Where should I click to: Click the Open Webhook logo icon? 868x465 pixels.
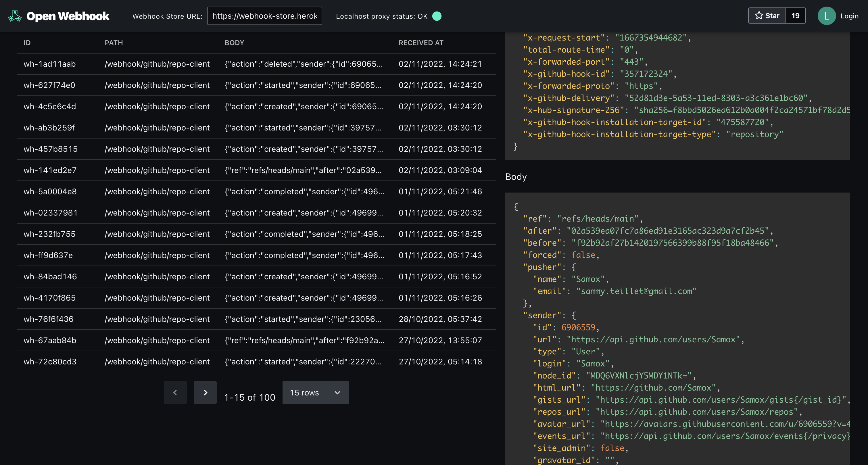click(15, 16)
